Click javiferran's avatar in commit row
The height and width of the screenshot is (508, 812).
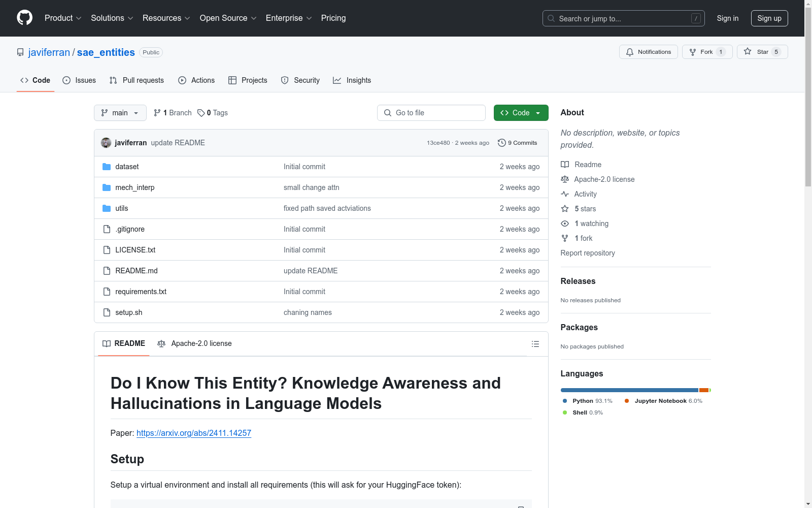point(106,143)
